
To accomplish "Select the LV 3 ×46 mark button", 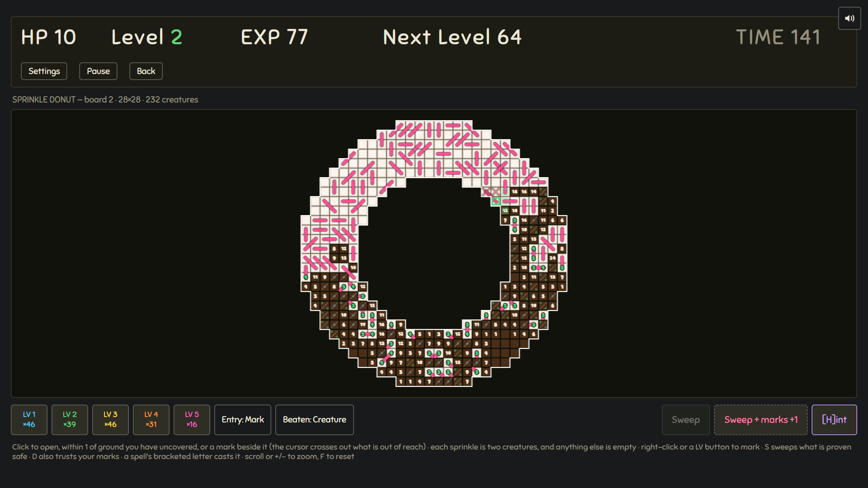I will click(x=110, y=419).
